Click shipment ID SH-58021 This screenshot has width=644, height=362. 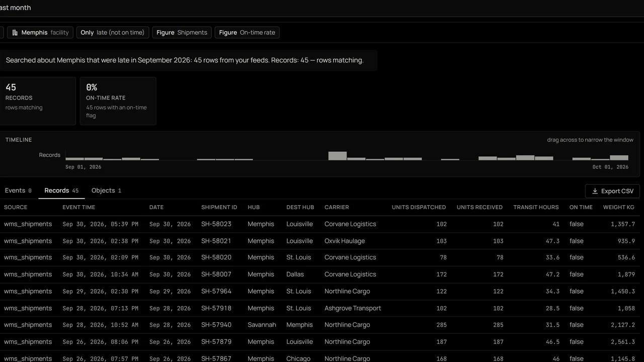point(216,241)
